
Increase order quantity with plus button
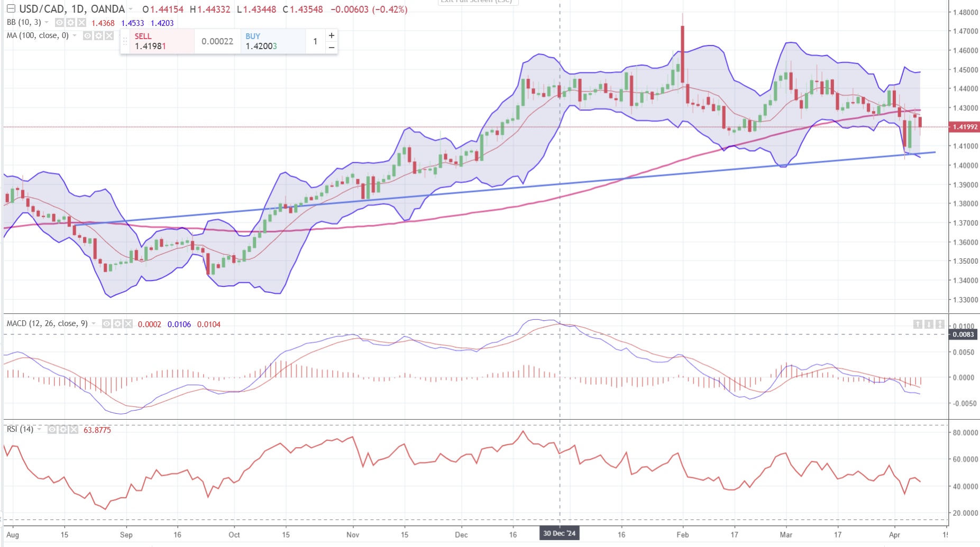pos(332,35)
